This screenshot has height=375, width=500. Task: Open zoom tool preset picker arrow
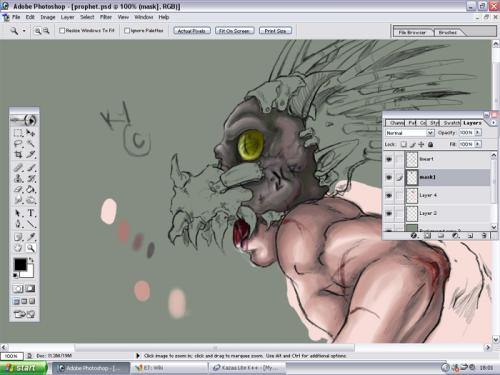tap(24, 31)
